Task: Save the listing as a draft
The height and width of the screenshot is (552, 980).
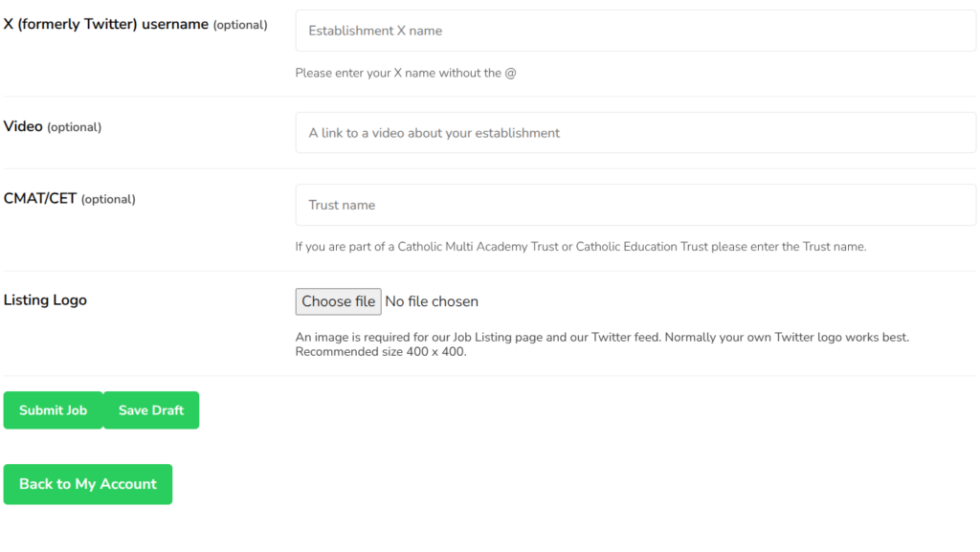Action: click(151, 410)
